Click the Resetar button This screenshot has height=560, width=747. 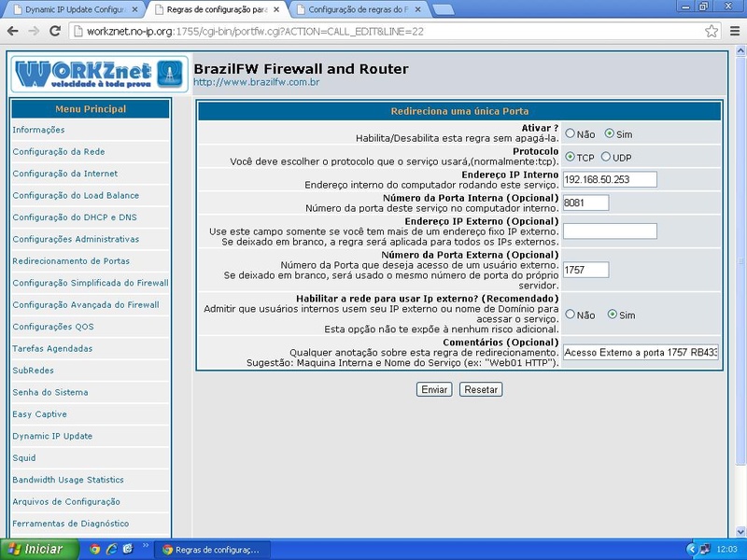click(481, 389)
